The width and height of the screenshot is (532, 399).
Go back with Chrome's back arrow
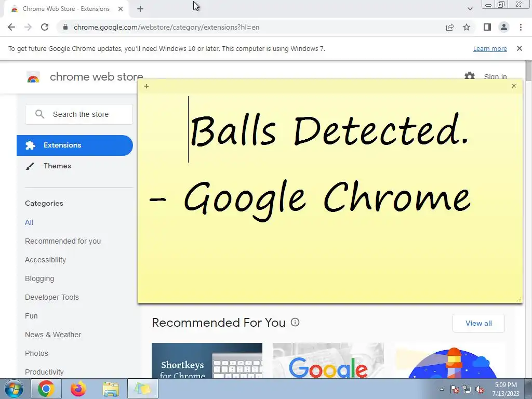(11, 27)
